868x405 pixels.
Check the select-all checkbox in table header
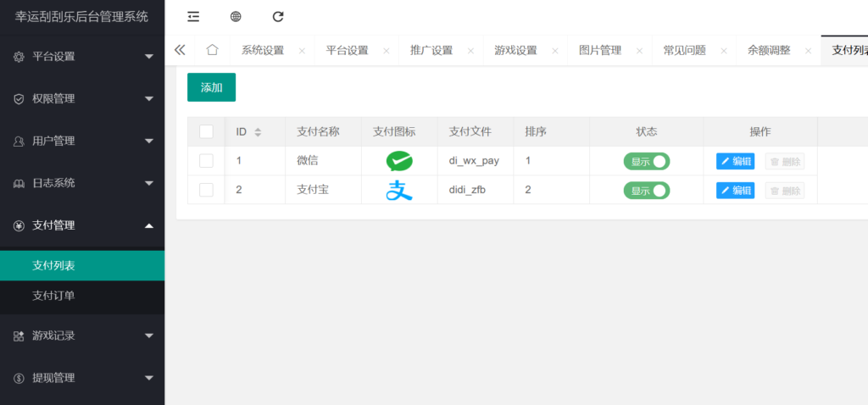[x=206, y=131]
